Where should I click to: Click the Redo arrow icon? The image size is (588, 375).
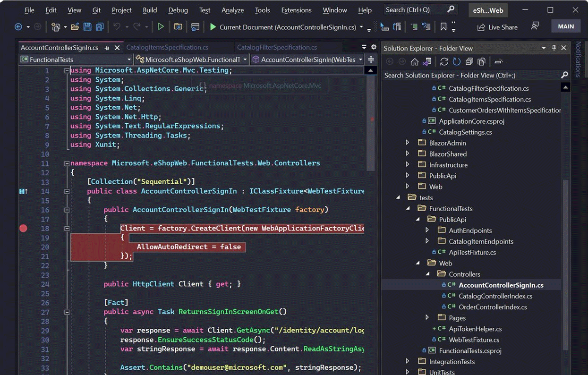click(x=136, y=27)
